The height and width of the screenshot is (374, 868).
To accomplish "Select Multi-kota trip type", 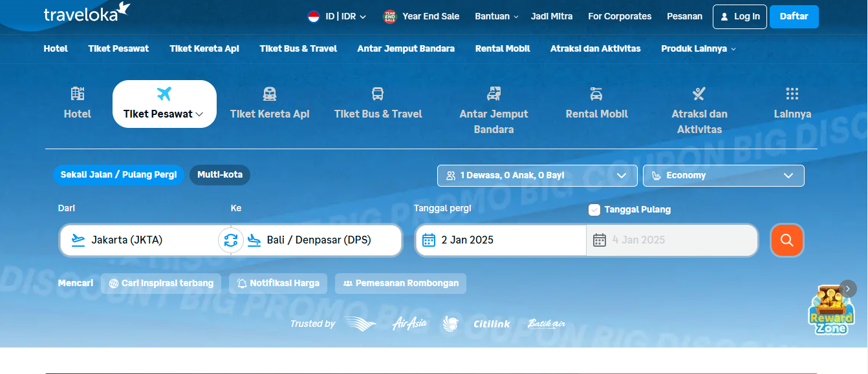I will coord(220,175).
